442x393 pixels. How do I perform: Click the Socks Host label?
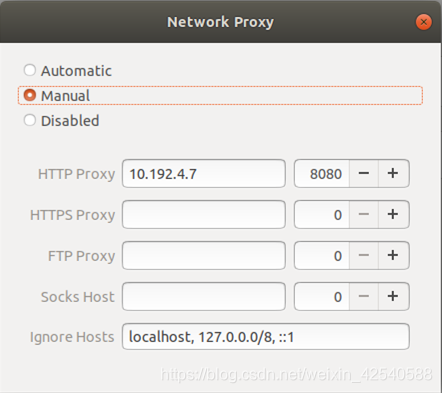pyautogui.click(x=77, y=297)
